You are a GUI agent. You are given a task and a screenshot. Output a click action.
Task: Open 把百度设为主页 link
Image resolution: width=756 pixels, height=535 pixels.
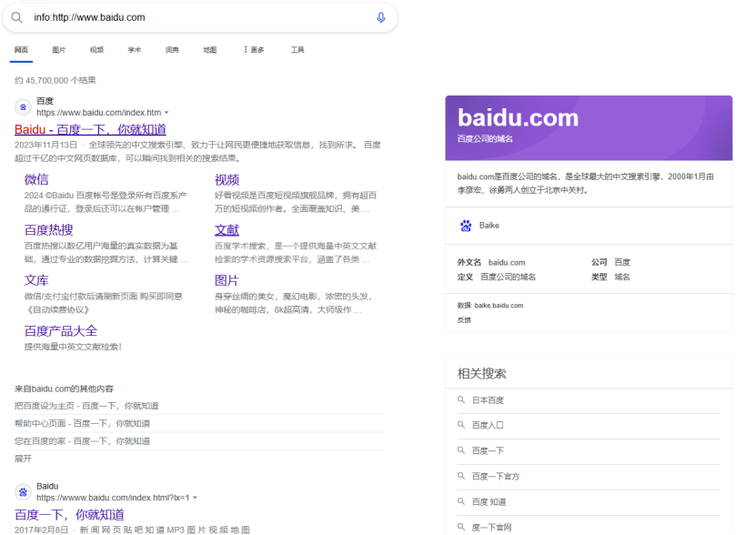point(86,406)
